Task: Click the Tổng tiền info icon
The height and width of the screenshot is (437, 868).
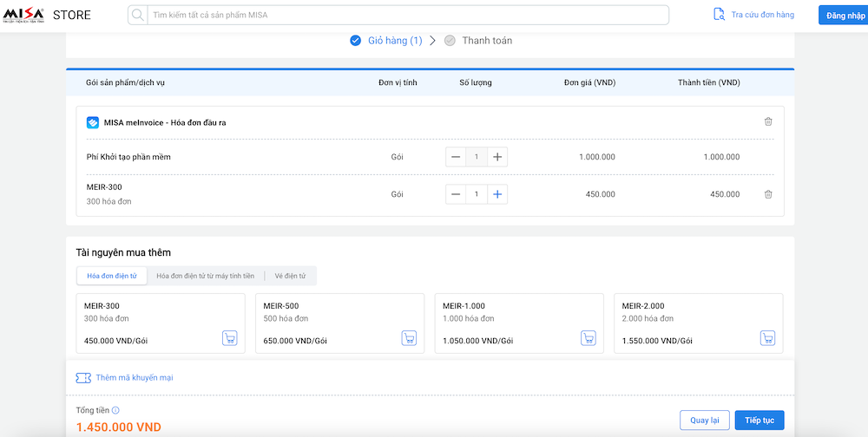Action: [115, 410]
